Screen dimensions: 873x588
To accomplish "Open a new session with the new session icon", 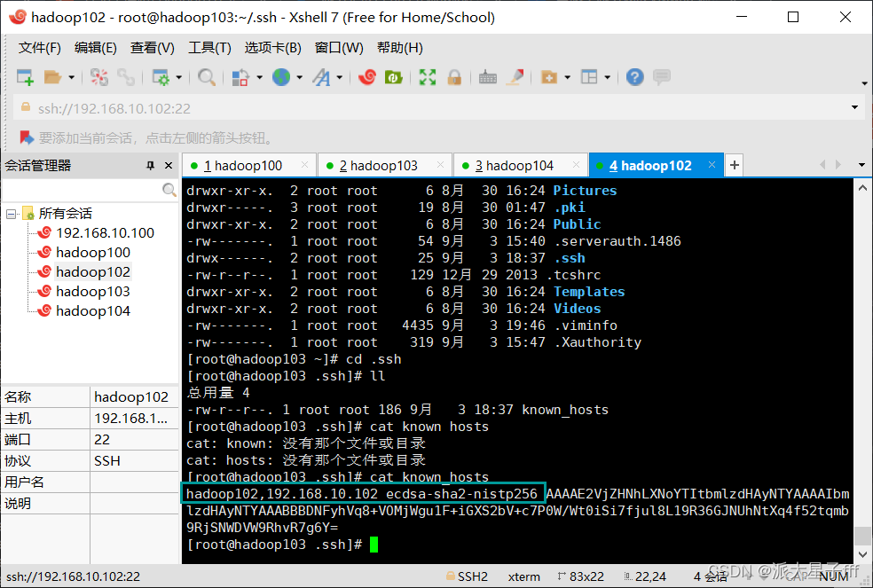I will click(25, 77).
